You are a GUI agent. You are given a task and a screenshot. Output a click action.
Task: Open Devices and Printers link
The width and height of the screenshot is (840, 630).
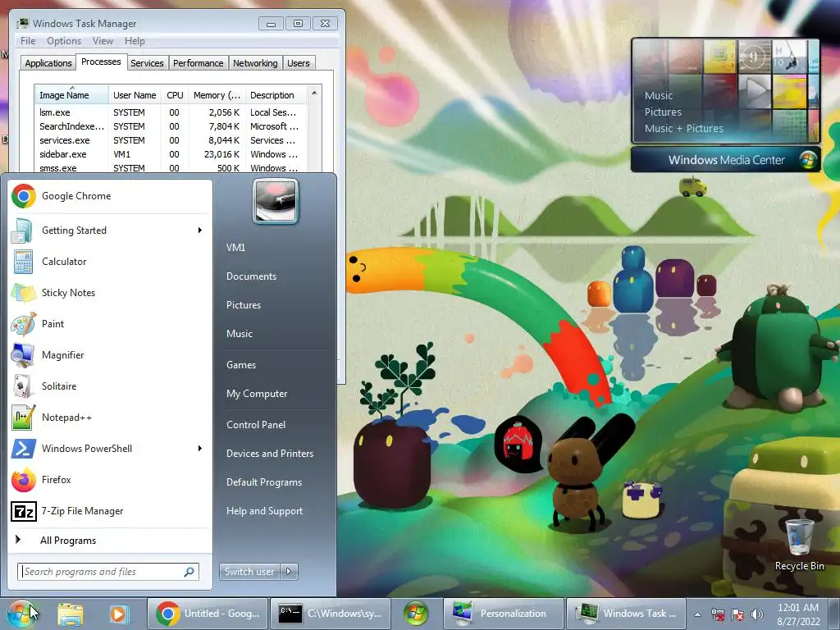click(269, 454)
